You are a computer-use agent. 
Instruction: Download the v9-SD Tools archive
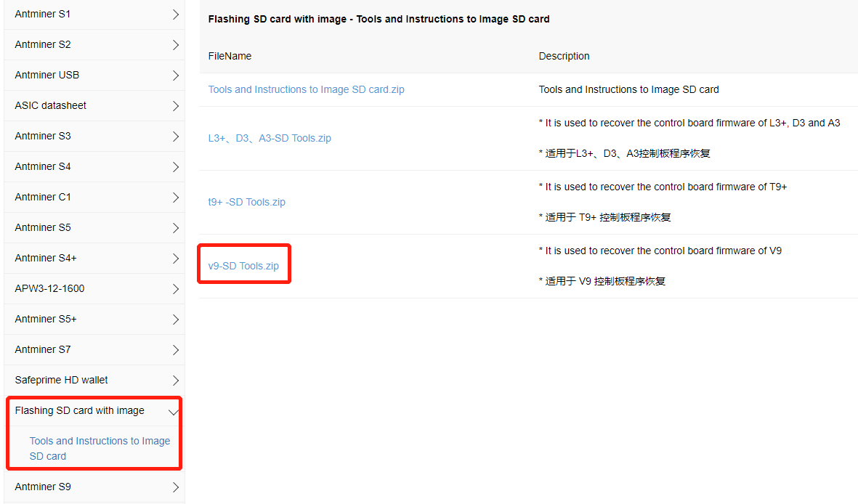[x=243, y=266]
